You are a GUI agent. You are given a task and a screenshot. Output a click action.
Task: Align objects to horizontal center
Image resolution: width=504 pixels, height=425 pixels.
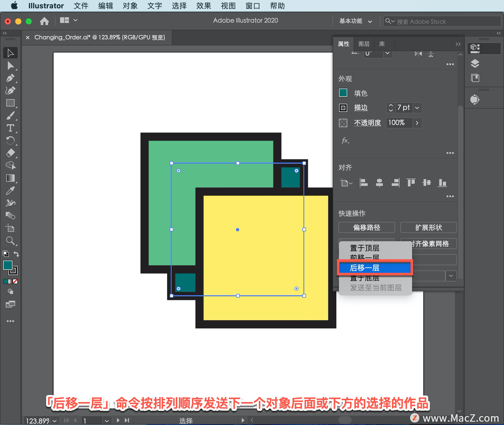[379, 183]
